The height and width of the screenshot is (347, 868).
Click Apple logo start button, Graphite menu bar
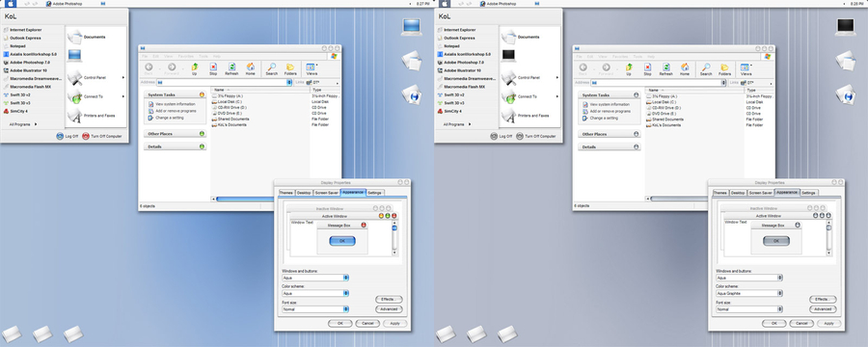click(445, 3)
